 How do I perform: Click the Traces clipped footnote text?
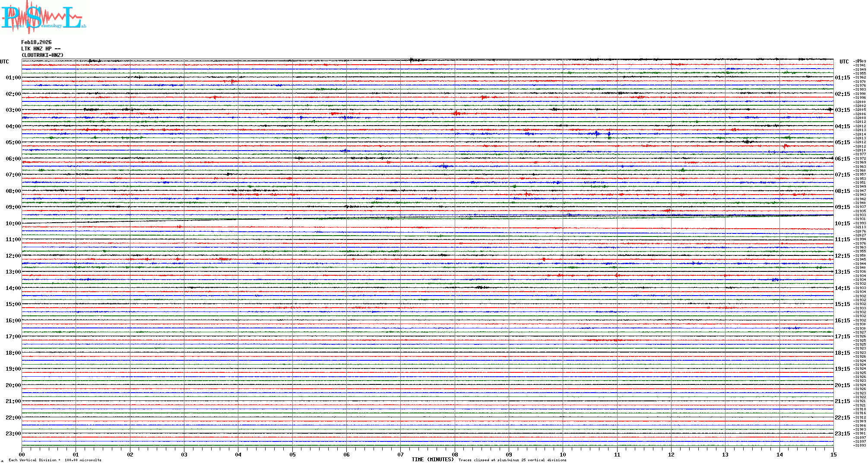[512, 460]
